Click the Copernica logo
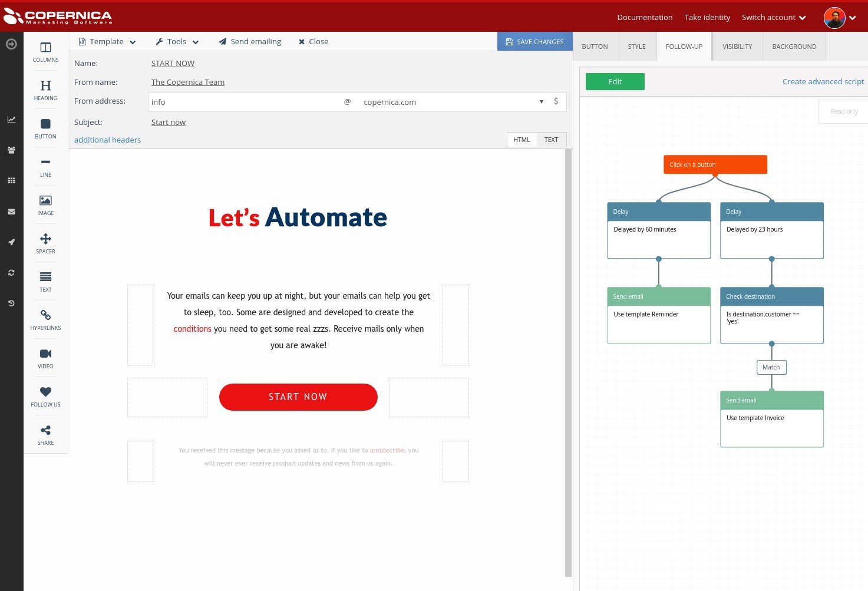The image size is (868, 591). [58, 17]
